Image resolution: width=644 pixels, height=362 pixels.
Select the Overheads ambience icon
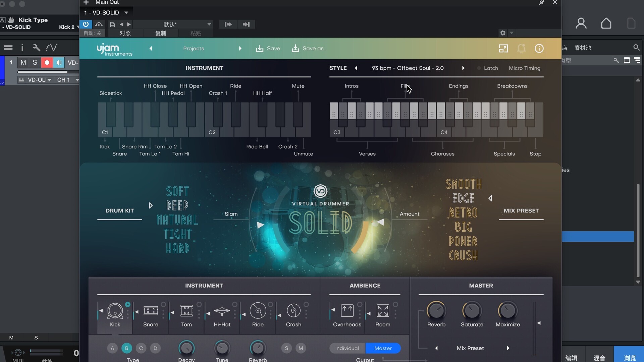[347, 311]
